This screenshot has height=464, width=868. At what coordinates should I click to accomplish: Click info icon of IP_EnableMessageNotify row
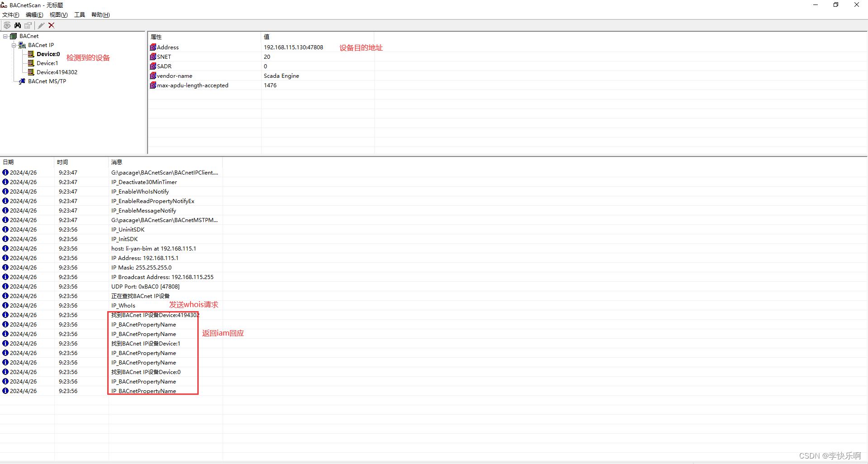click(5, 210)
